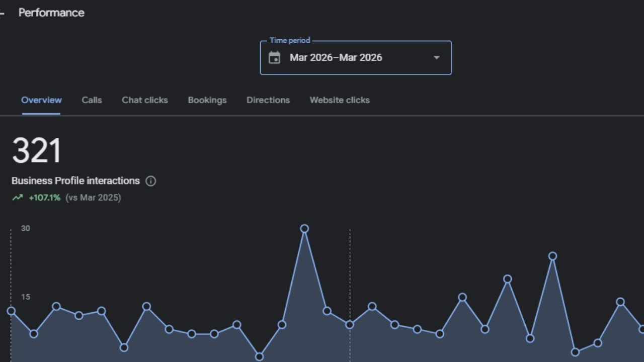Click the green upward trend arrow icon

coord(18,198)
